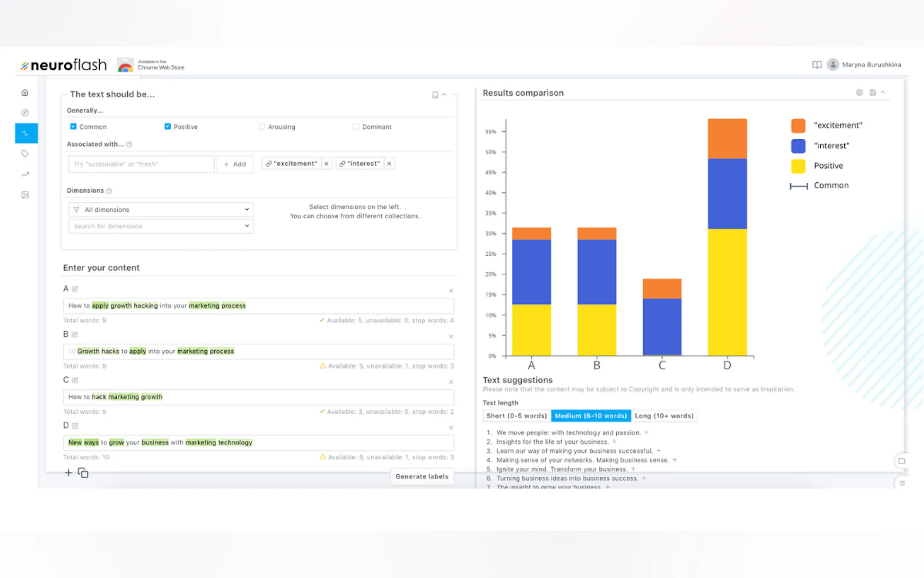Screen dimensions: 924x578
Task: Open the image icon in sidebar
Action: (25, 195)
